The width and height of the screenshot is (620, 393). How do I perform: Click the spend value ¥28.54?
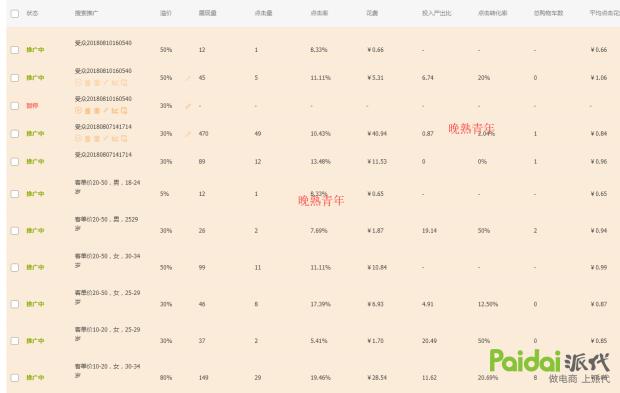point(377,378)
